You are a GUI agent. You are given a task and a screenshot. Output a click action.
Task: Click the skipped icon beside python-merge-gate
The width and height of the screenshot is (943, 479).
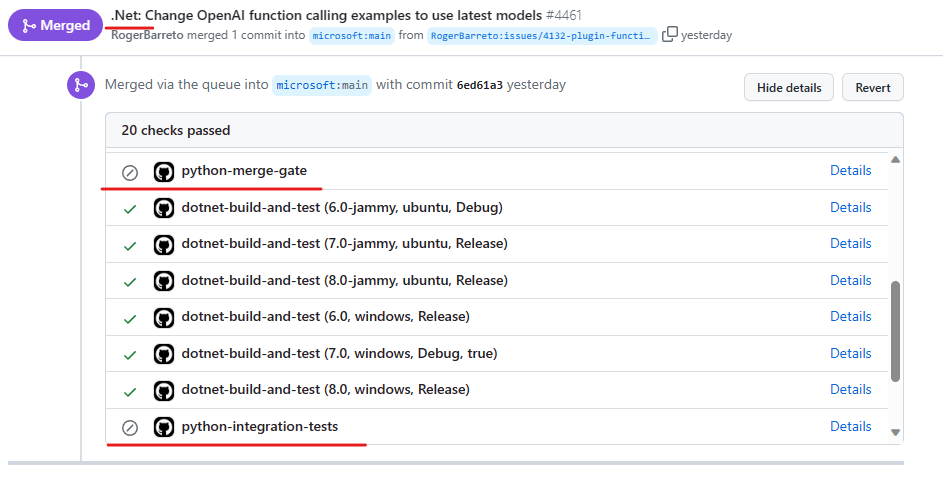(130, 173)
